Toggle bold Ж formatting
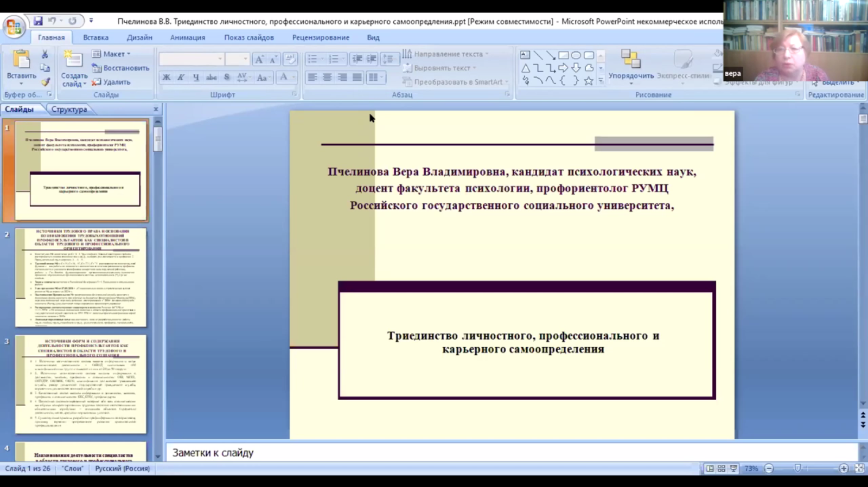Screen dimensions: 868x487 tap(166, 78)
